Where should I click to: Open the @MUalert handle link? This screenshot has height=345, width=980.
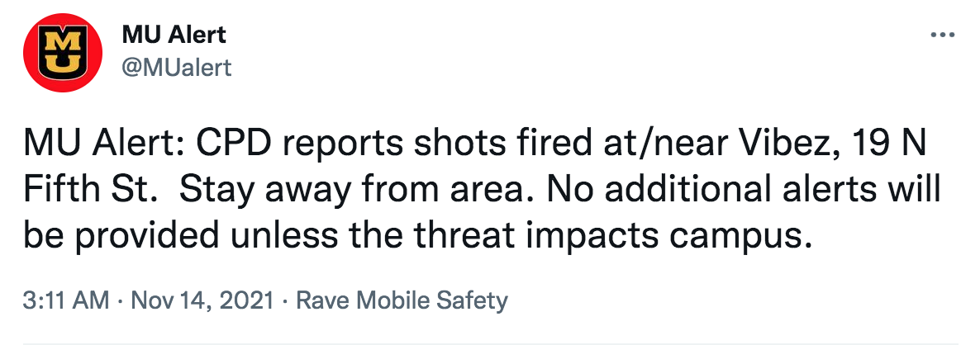click(x=177, y=67)
